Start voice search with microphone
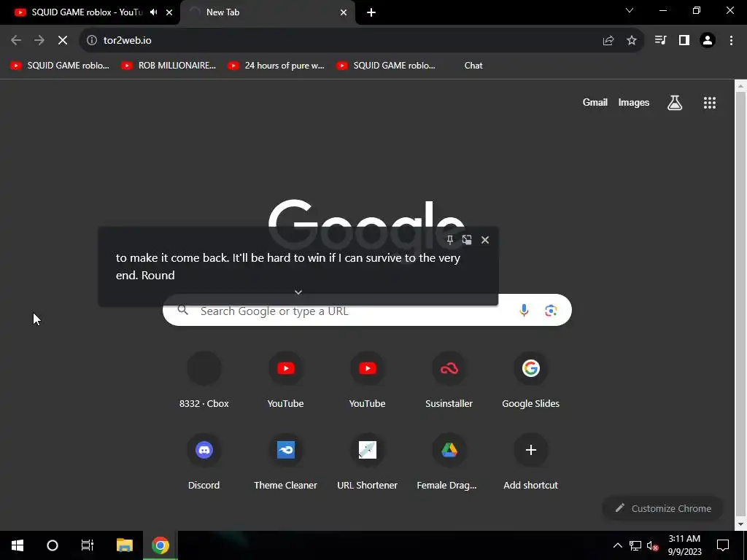The width and height of the screenshot is (747, 560). coord(524,311)
